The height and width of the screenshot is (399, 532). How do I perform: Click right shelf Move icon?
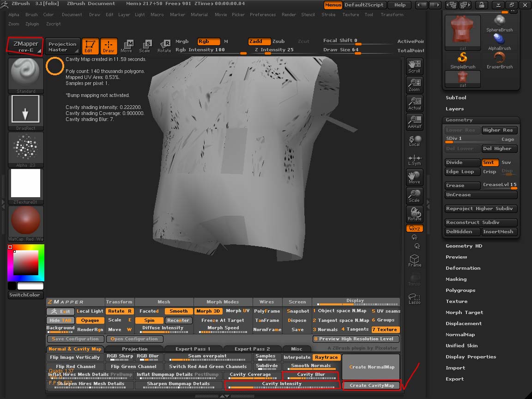[414, 177]
